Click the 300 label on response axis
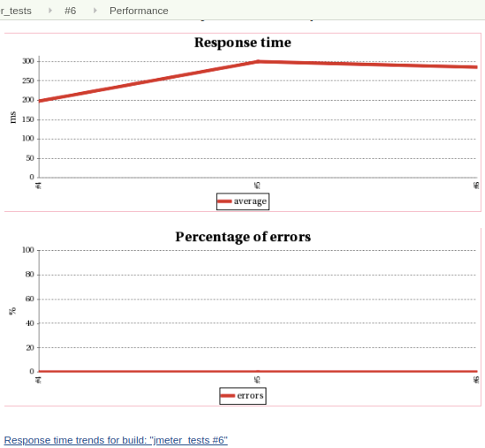The image size is (485, 448). coord(28,61)
